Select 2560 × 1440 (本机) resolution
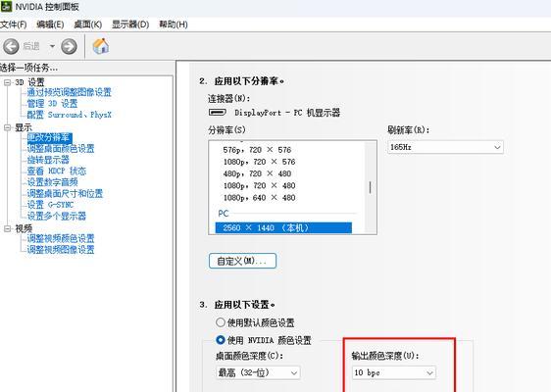The height and width of the screenshot is (392, 551). point(283,228)
